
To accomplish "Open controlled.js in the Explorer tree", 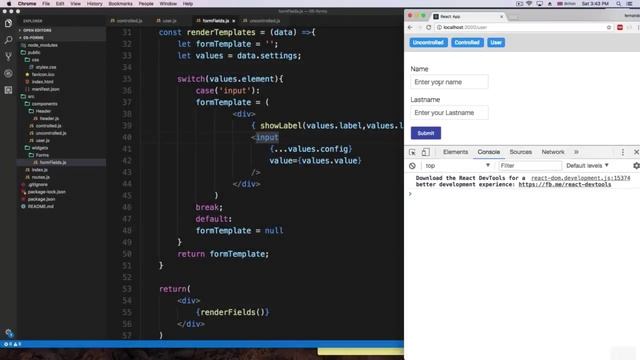I will (48, 126).
